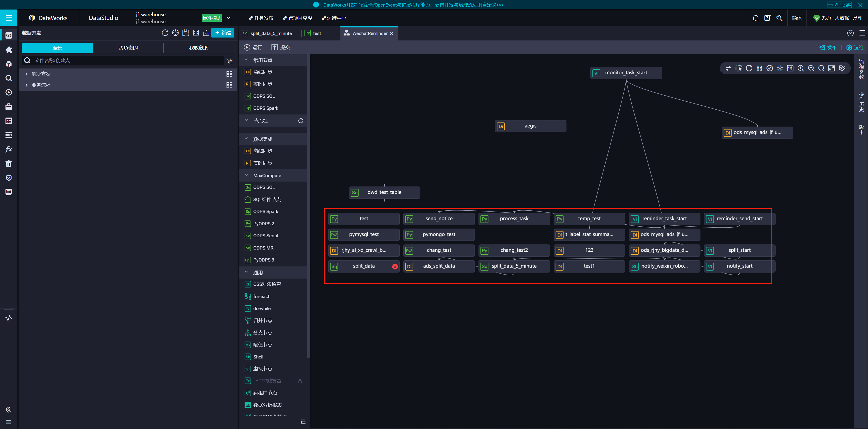Close the WechatReminder tab
The width and height of the screenshot is (868, 429).
[392, 34]
